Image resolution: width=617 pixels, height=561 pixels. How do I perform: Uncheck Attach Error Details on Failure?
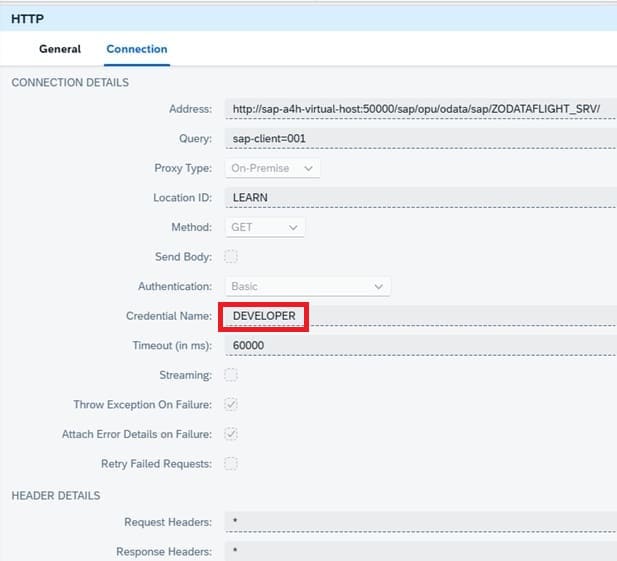[231, 434]
